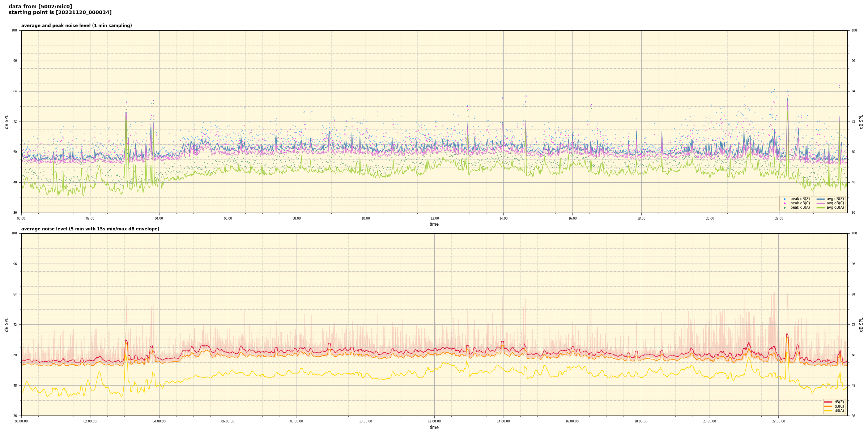Viewport: 868px width, 434px height.
Task: Click the avg dB(C) legend line
Action: point(821,203)
